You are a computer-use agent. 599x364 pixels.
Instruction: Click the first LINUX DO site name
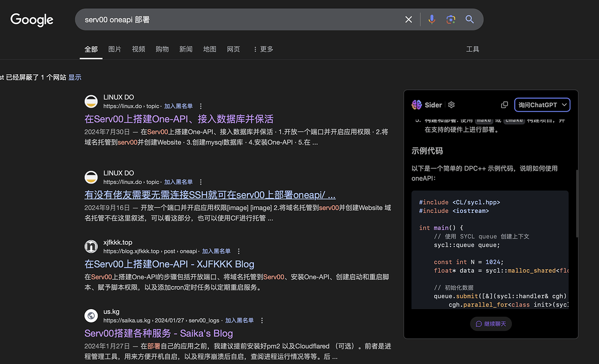(118, 98)
